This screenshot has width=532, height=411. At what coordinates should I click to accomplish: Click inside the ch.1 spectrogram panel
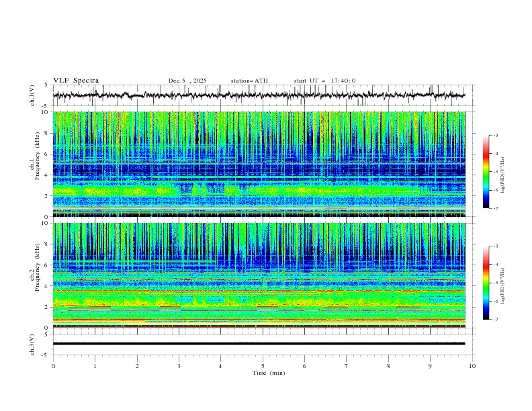tap(259, 164)
